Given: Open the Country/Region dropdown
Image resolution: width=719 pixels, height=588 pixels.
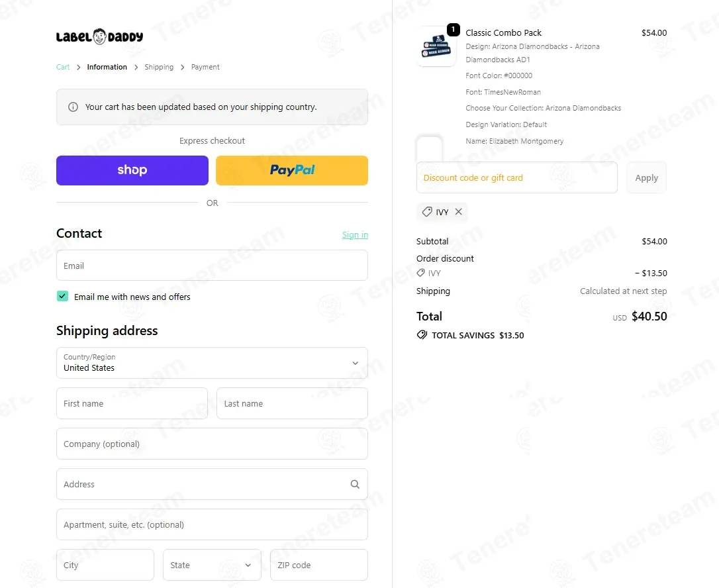Looking at the screenshot, I should pyautogui.click(x=212, y=363).
